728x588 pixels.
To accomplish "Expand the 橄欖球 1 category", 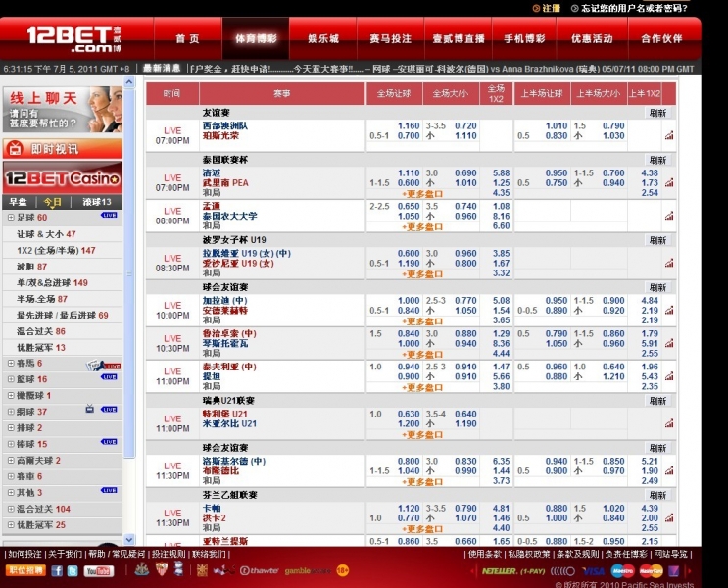I will [11, 395].
